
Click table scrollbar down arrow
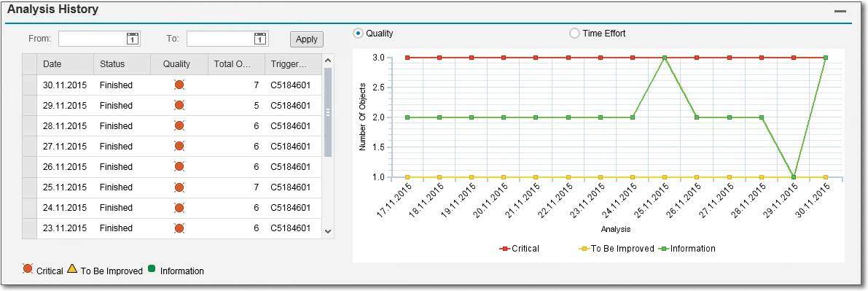pos(328,231)
